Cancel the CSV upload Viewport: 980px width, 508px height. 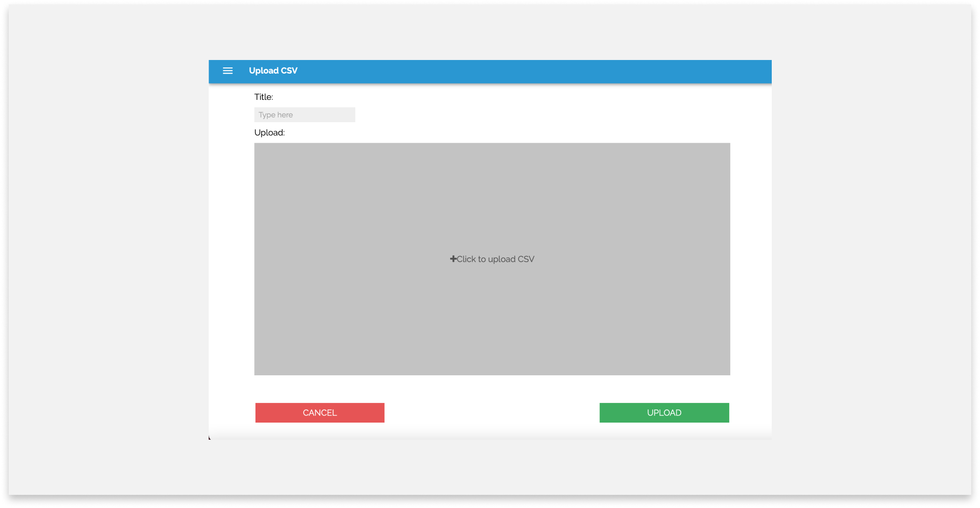[320, 413]
